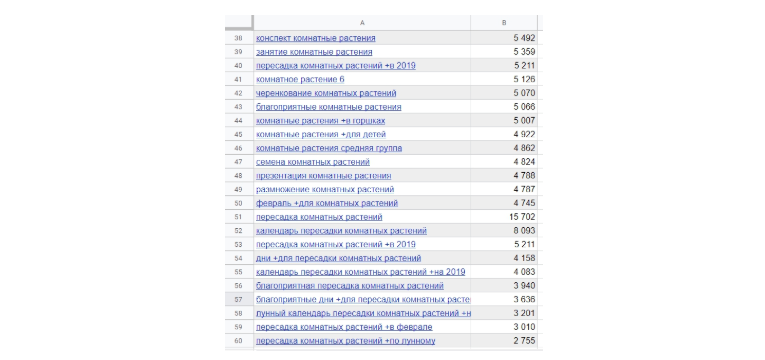Open link 'благоприятная пересадка комнатных растений'
Viewport: 765px width, 360px height.
[x=350, y=285]
